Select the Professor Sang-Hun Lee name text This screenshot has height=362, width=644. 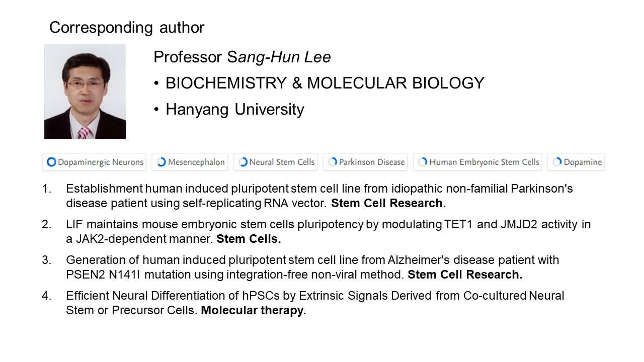click(242, 57)
